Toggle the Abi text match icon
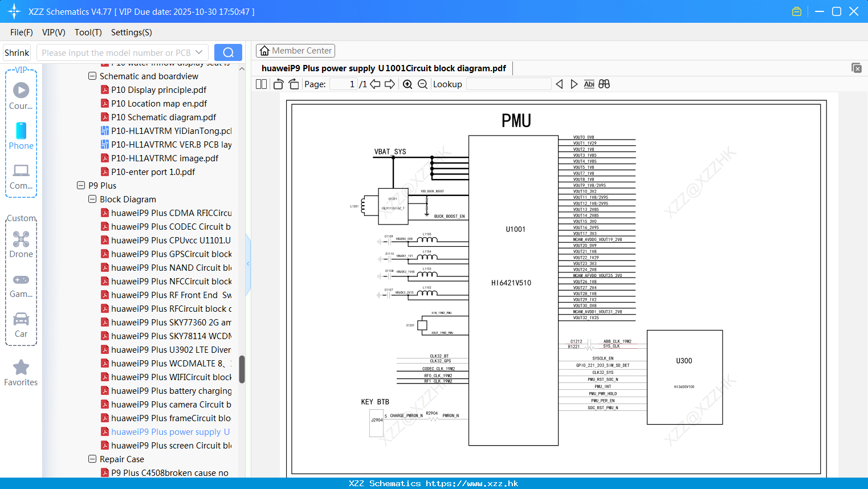The image size is (868, 489). [x=589, y=84]
